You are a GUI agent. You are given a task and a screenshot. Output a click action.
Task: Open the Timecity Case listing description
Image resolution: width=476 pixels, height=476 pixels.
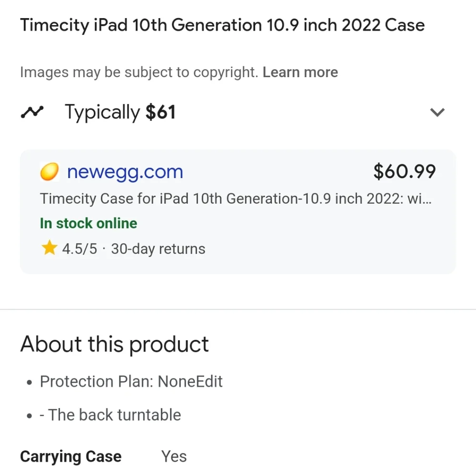(236, 199)
